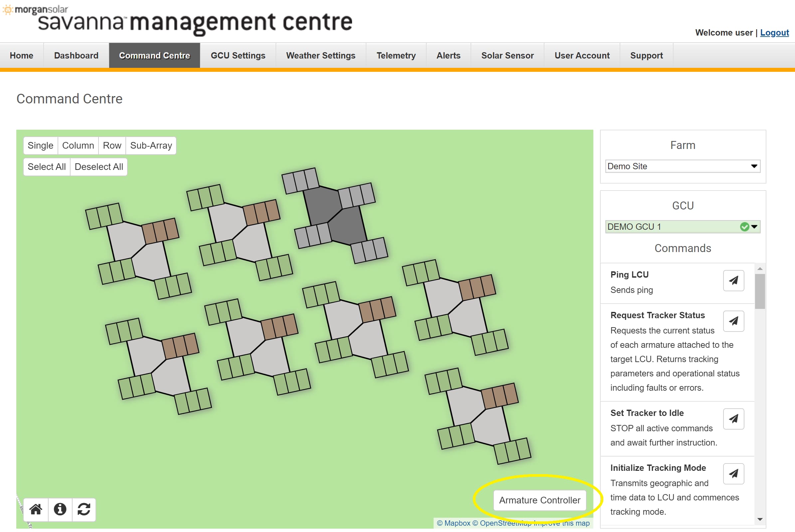Switch selection mode to Column
Screen dimensions: 795x532
click(78, 146)
